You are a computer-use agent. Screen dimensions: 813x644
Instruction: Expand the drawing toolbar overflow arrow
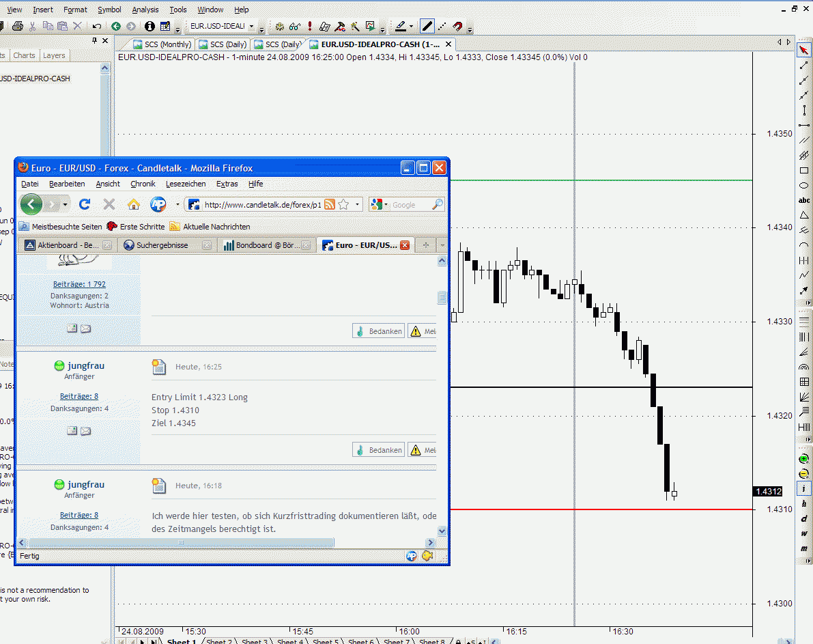[808, 303]
